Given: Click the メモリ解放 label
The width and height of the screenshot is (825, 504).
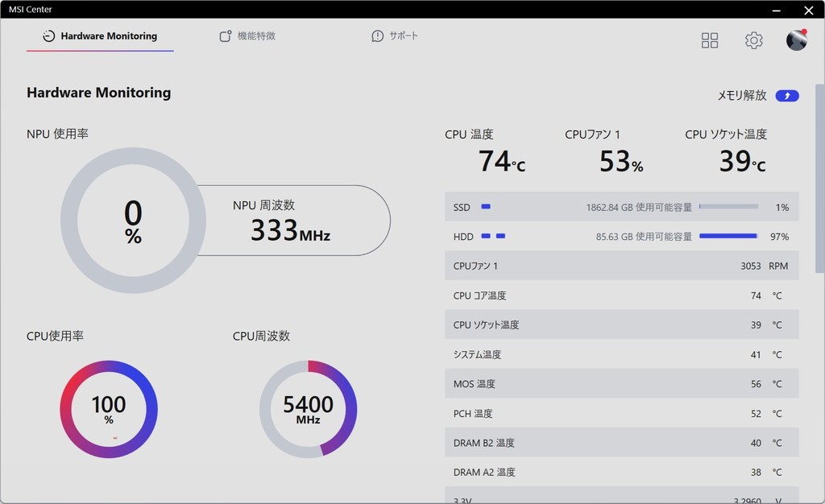Looking at the screenshot, I should click(742, 95).
